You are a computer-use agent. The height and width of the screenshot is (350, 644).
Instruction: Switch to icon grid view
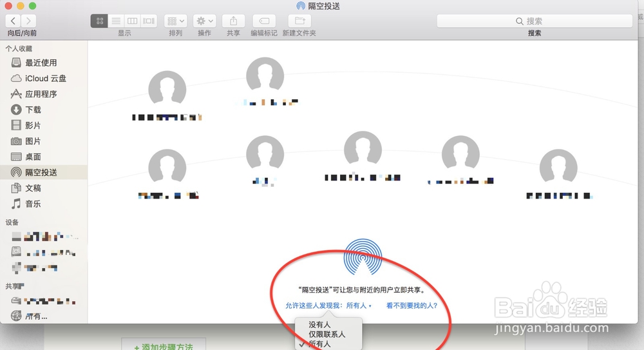tap(99, 21)
